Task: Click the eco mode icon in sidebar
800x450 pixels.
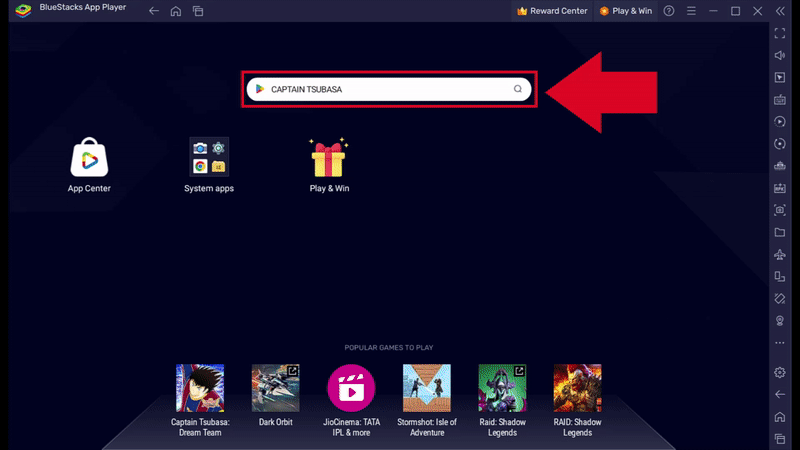Action: coord(780,298)
